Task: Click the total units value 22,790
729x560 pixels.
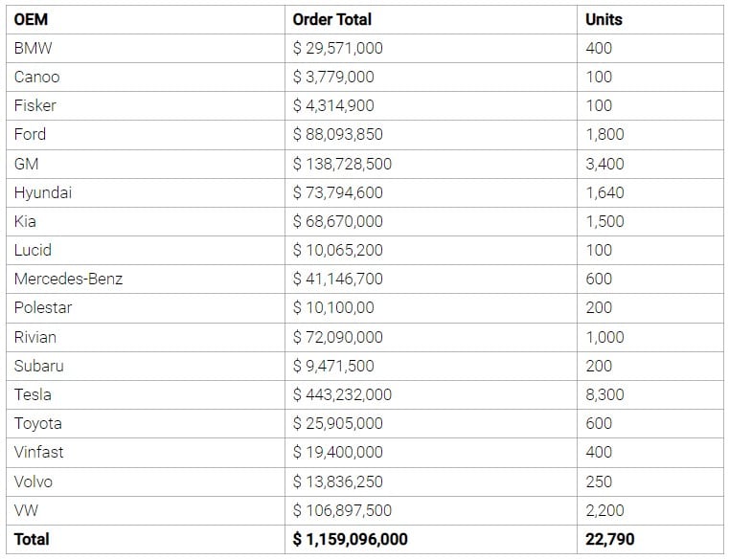Action: tap(609, 539)
